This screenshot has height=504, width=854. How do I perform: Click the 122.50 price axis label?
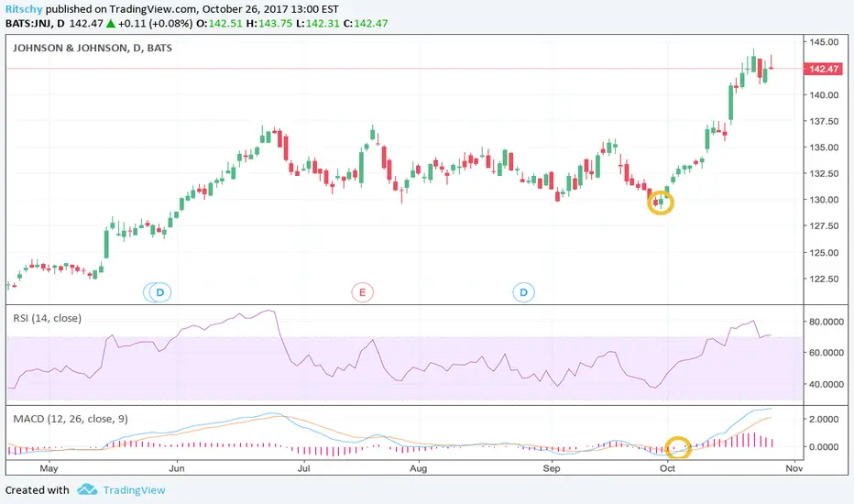coord(824,279)
